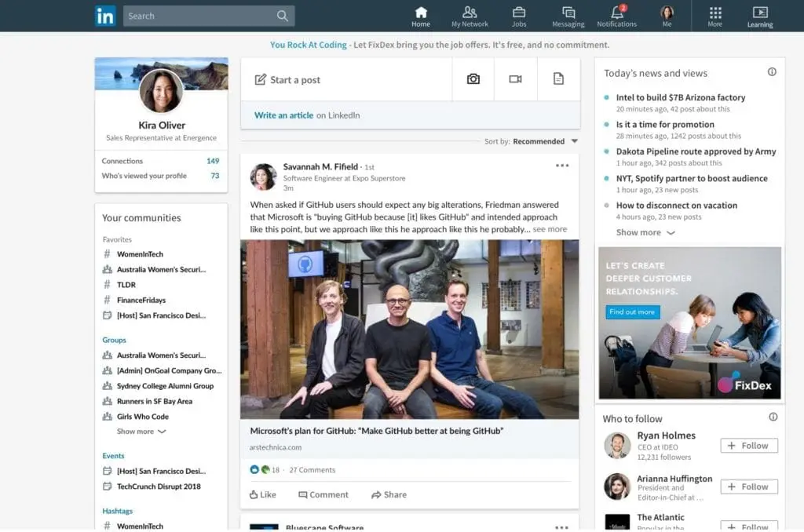
Task: Open the Me profile menu
Action: (667, 16)
